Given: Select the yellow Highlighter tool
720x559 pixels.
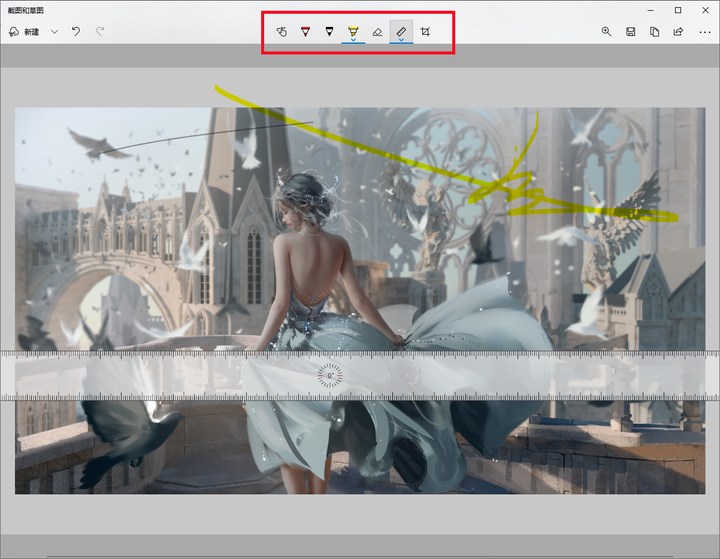Looking at the screenshot, I should [353, 32].
